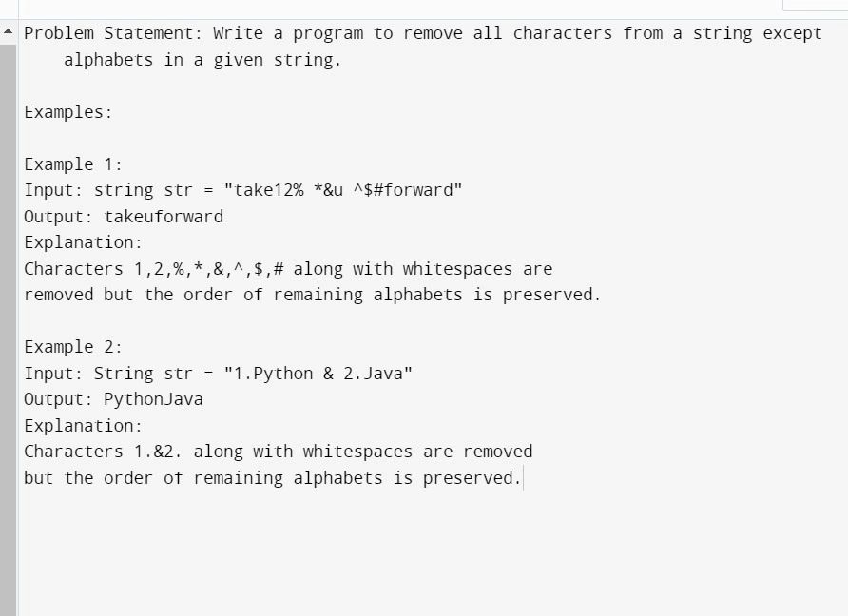Click the output word 'PythonJava'
Image resolution: width=848 pixels, height=616 pixels.
(x=153, y=399)
